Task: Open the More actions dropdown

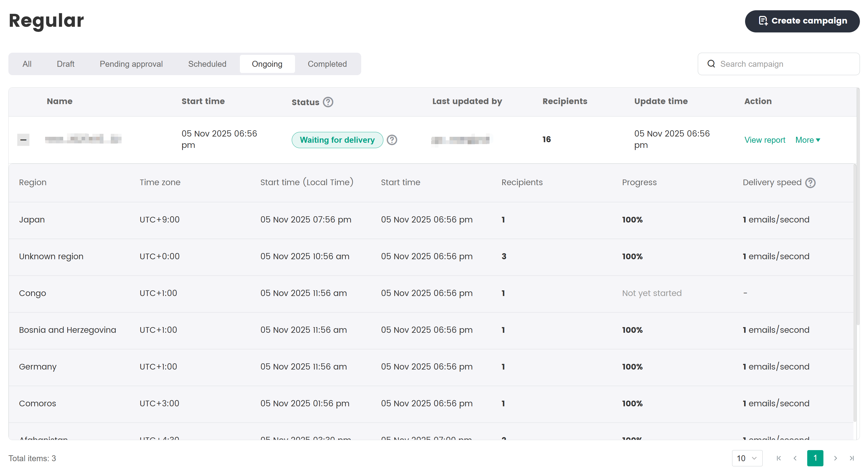Action: [808, 140]
